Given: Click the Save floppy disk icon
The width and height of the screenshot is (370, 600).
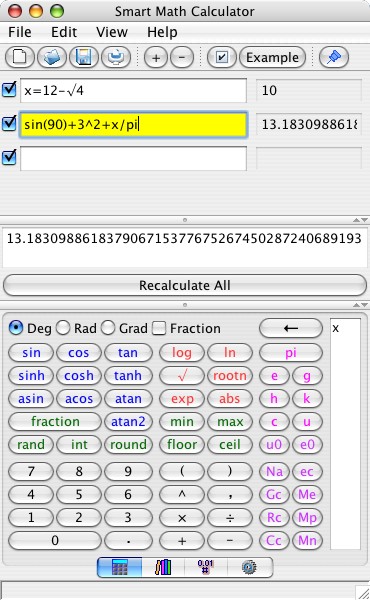Looking at the screenshot, I should pos(84,57).
